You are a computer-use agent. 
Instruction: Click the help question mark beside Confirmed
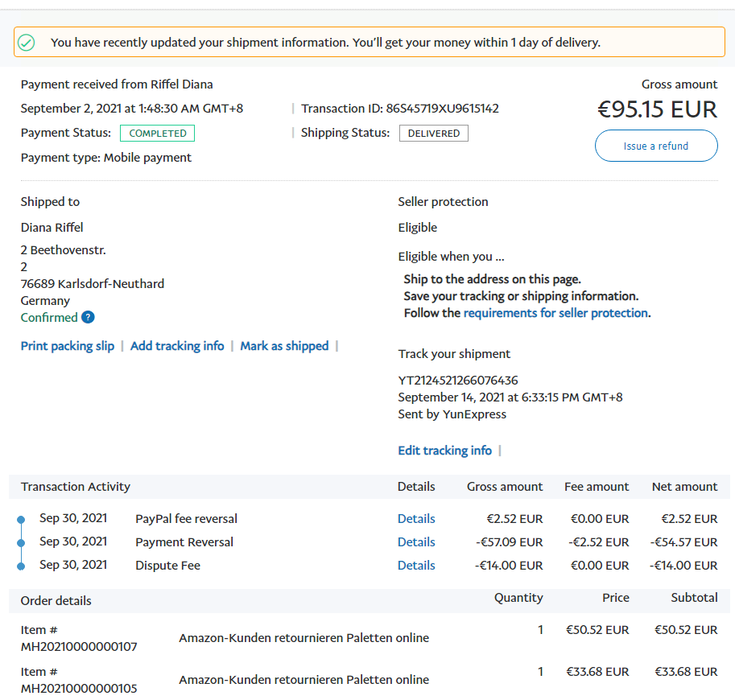[88, 317]
